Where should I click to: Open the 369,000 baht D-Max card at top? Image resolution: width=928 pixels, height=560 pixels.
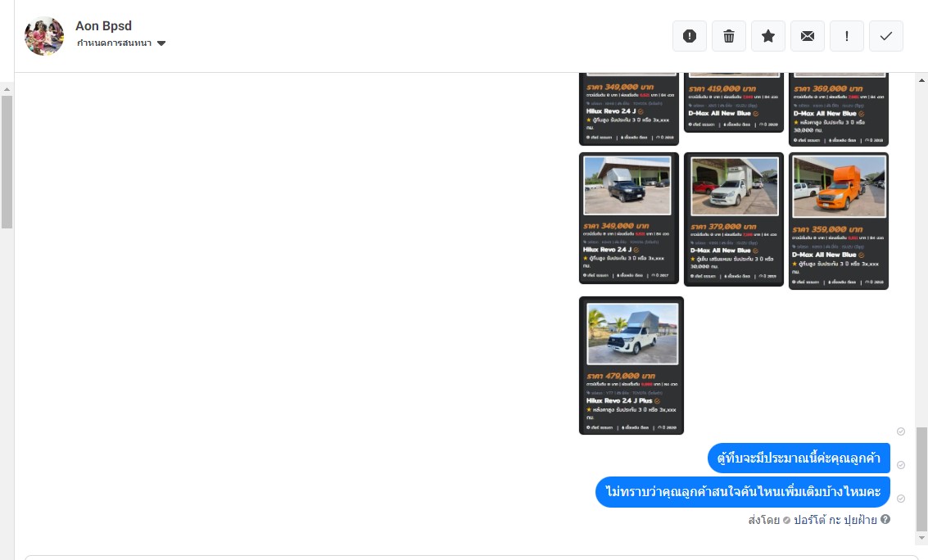839,110
